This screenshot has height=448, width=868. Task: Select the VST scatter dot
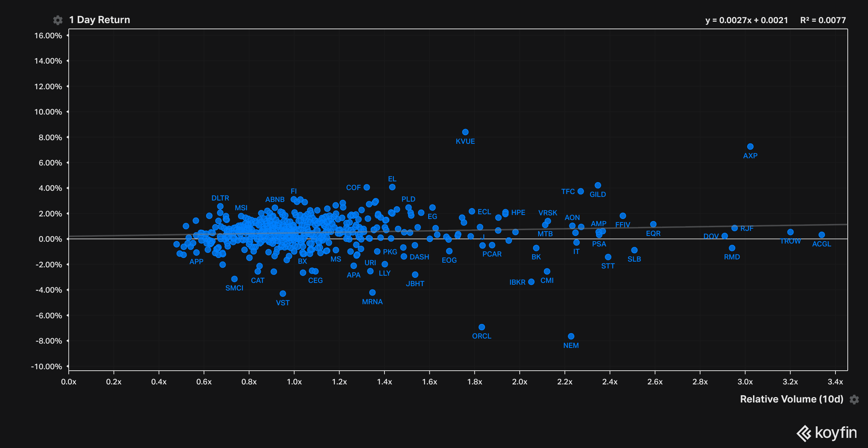pyautogui.click(x=283, y=294)
